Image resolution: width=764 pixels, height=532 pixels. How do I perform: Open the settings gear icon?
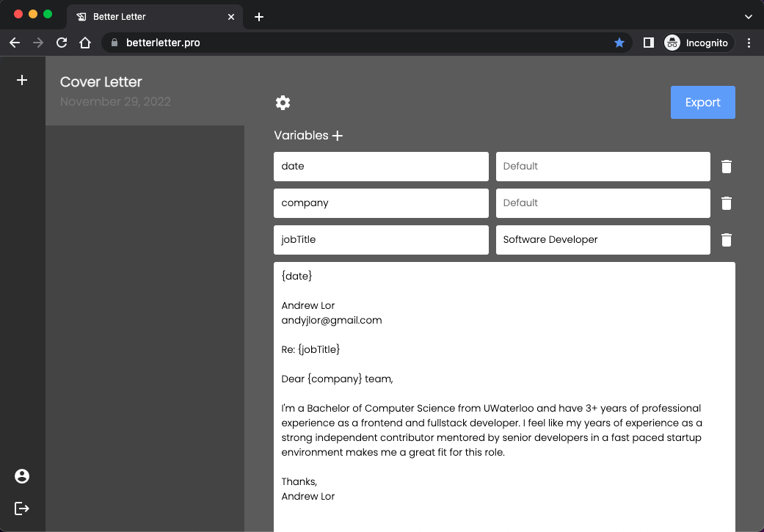point(283,103)
